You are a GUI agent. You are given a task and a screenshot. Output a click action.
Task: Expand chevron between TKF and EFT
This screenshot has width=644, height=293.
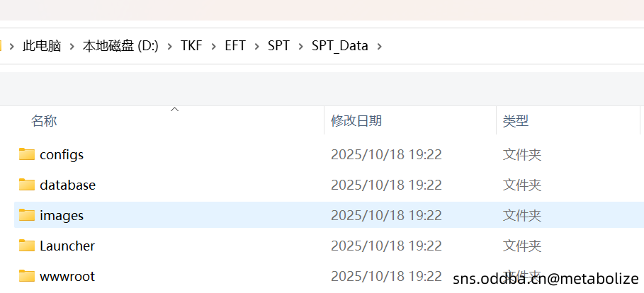[213, 46]
